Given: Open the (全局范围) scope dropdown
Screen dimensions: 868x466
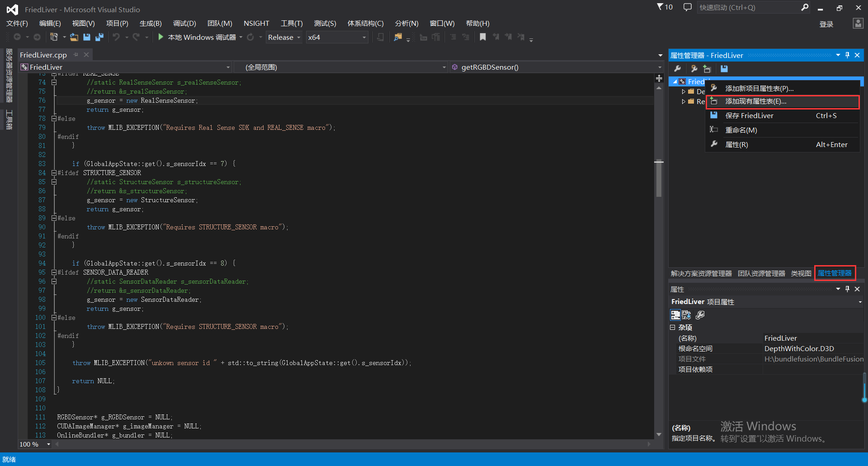Looking at the screenshot, I should click(x=341, y=67).
